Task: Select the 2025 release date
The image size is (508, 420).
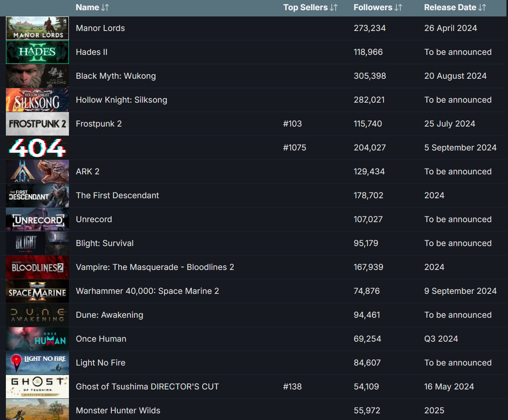Action: tap(434, 411)
